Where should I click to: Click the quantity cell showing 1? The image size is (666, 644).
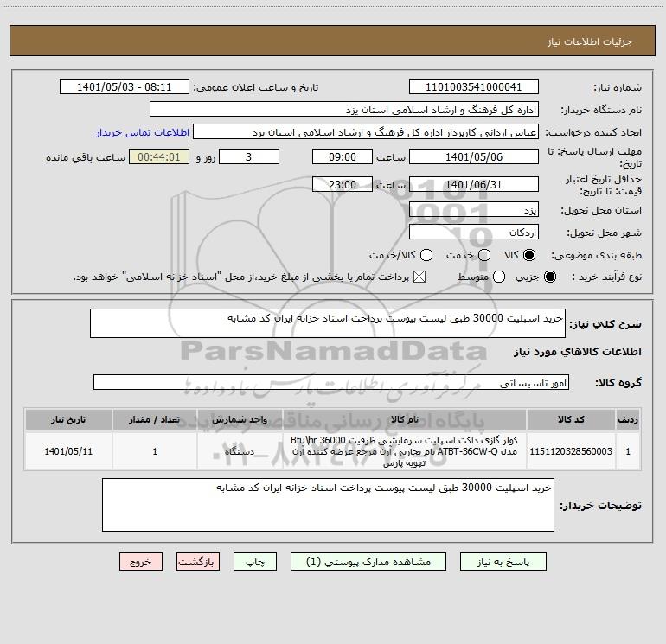click(155, 451)
